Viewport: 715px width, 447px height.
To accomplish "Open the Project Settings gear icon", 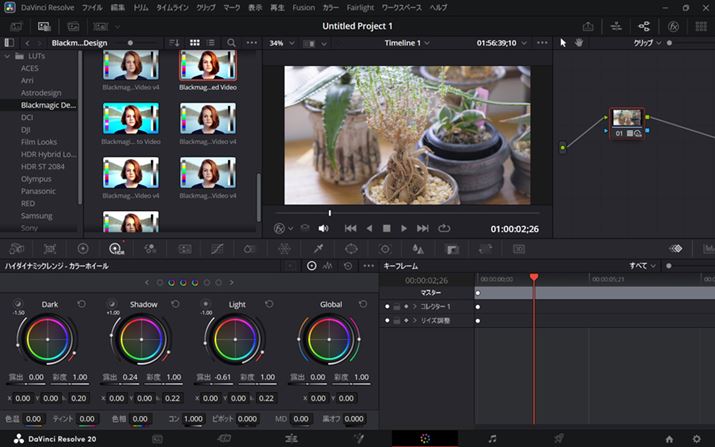I will coord(696,438).
